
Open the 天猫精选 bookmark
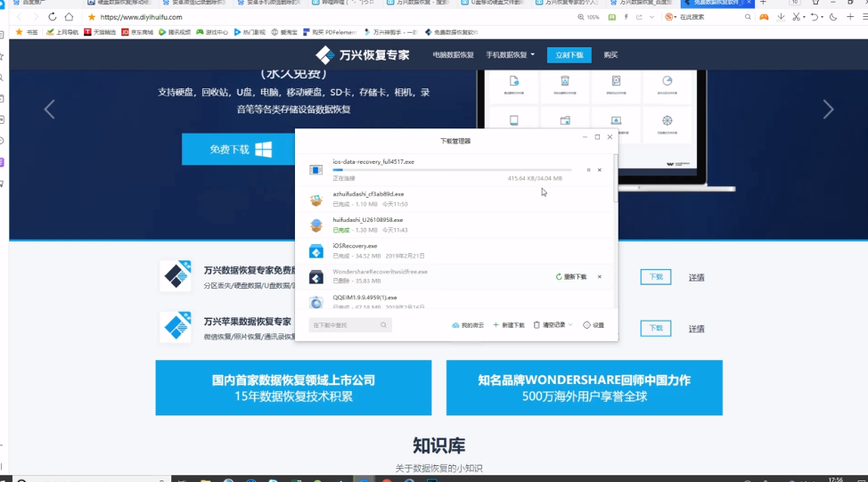point(100,32)
